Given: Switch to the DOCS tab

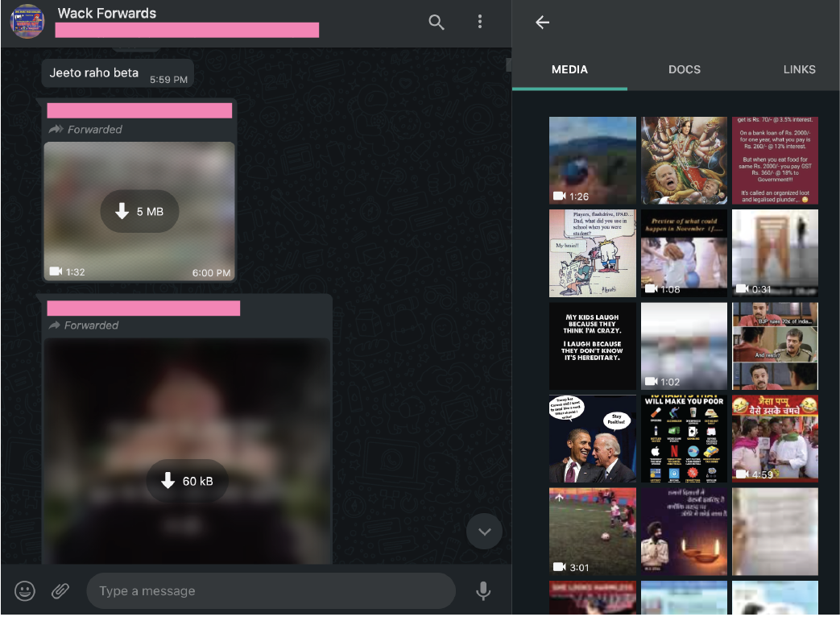Looking at the screenshot, I should click(x=684, y=69).
